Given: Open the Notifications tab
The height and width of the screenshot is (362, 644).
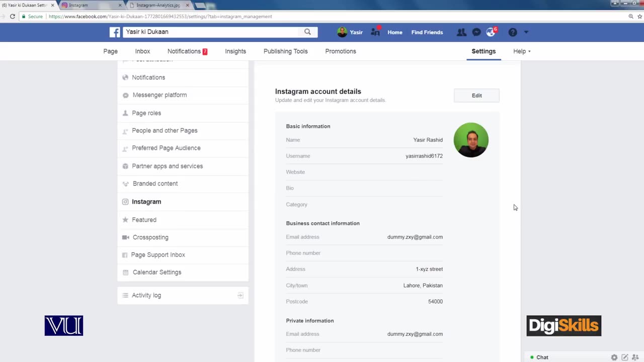Looking at the screenshot, I should pyautogui.click(x=187, y=51).
